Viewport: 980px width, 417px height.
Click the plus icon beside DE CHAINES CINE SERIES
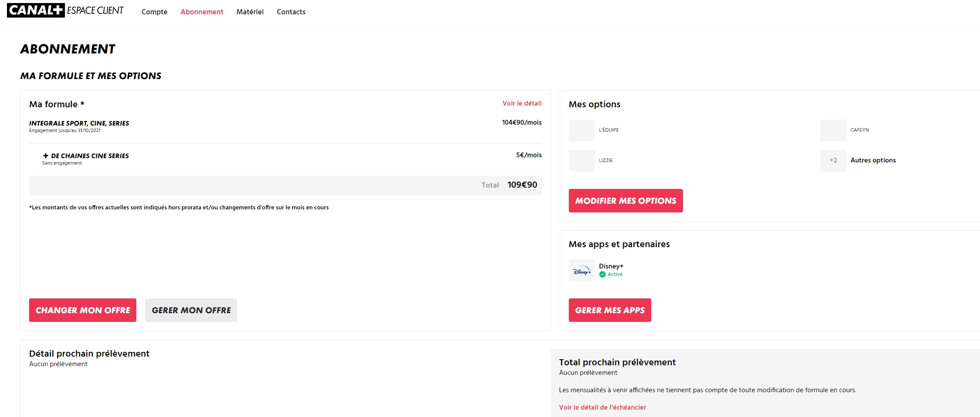pyautogui.click(x=46, y=156)
